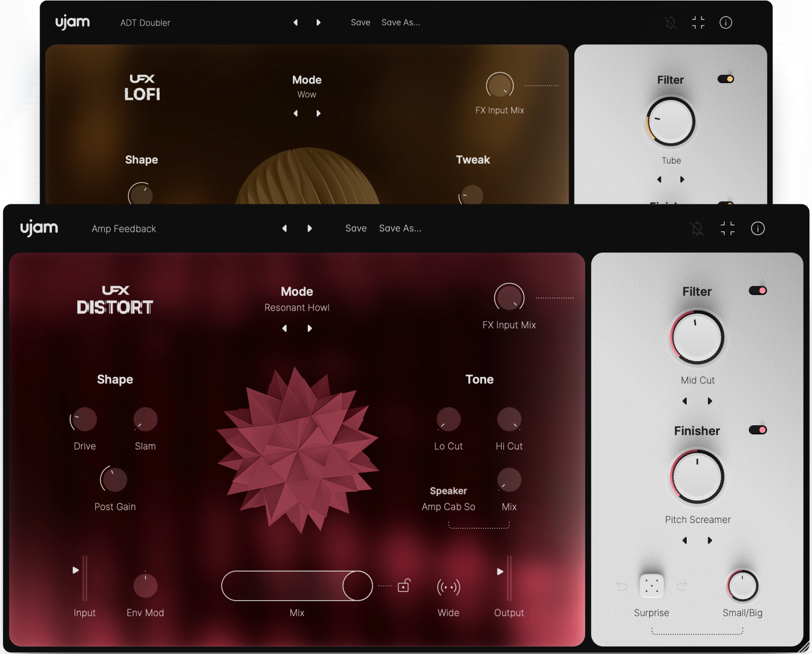Click Save As... in the ADT Doubler window
812x654 pixels.
pyautogui.click(x=401, y=22)
